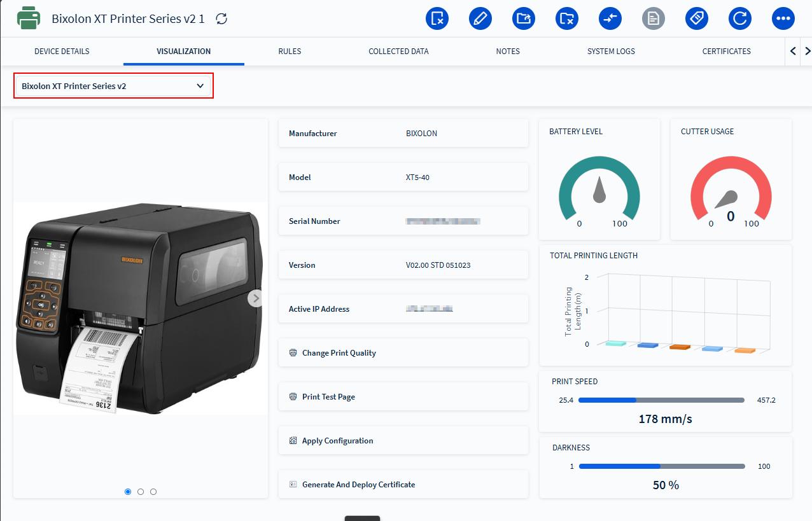Click the Cutter Usage gauge
812x521 pixels.
[x=731, y=190]
